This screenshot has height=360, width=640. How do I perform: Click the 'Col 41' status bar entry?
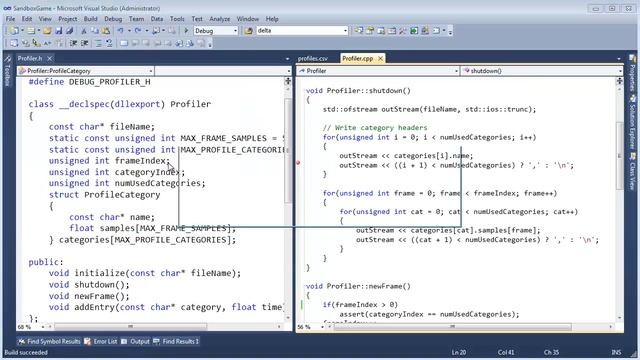506,352
